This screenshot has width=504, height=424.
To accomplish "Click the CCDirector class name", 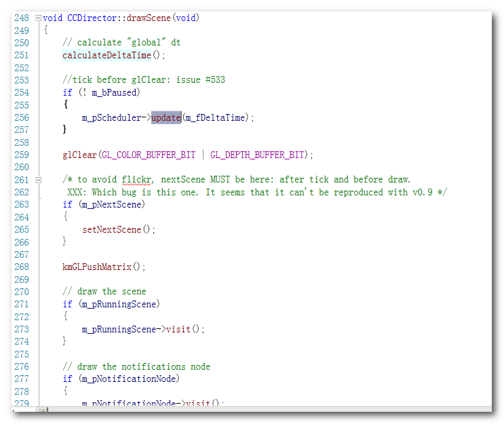I will [92, 18].
